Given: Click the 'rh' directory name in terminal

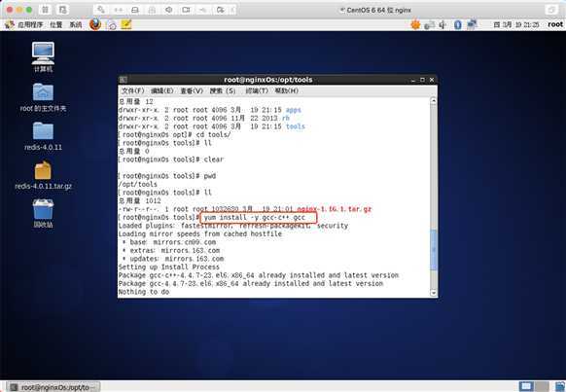Looking at the screenshot, I should coord(286,118).
